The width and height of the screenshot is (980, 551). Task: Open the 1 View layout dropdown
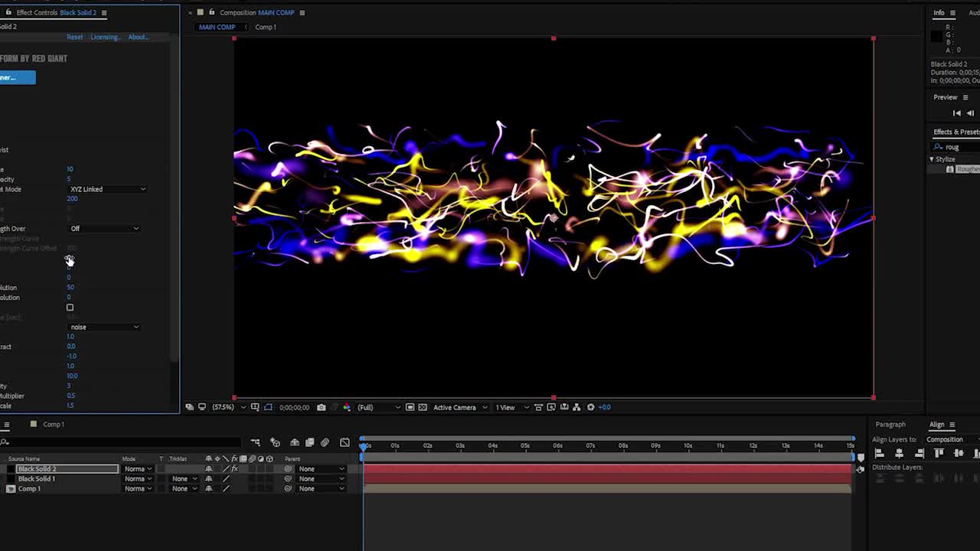pos(512,407)
